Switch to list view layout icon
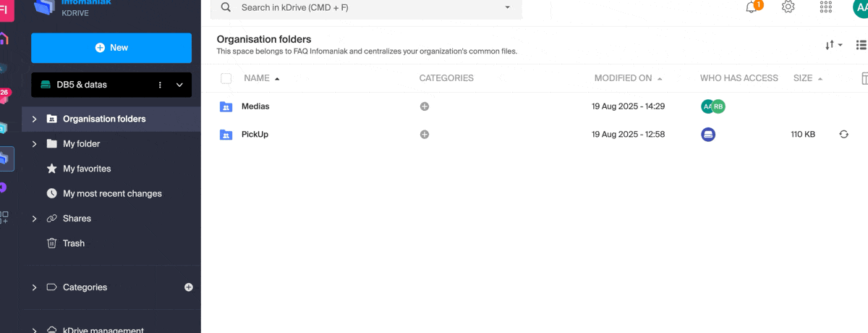 tap(861, 45)
